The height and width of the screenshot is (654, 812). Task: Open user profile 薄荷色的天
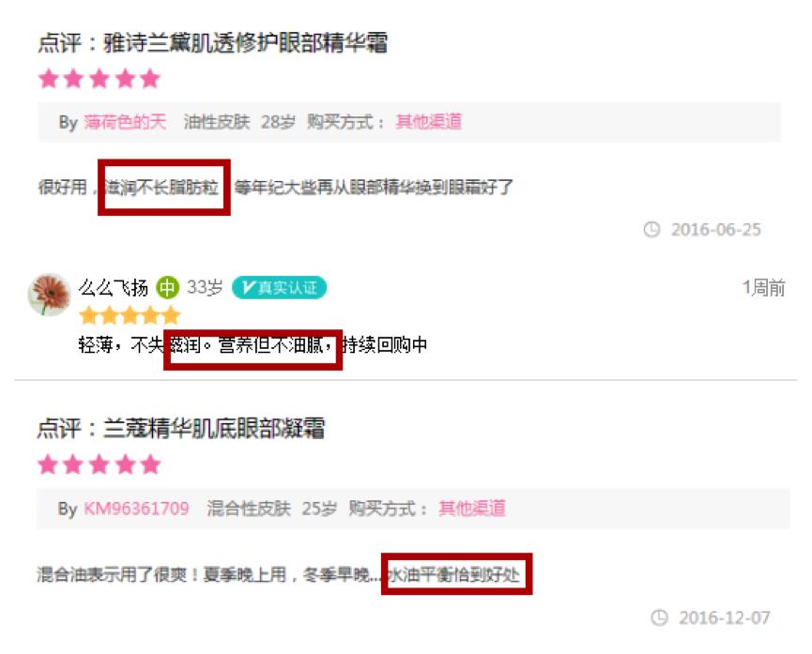[x=125, y=122]
